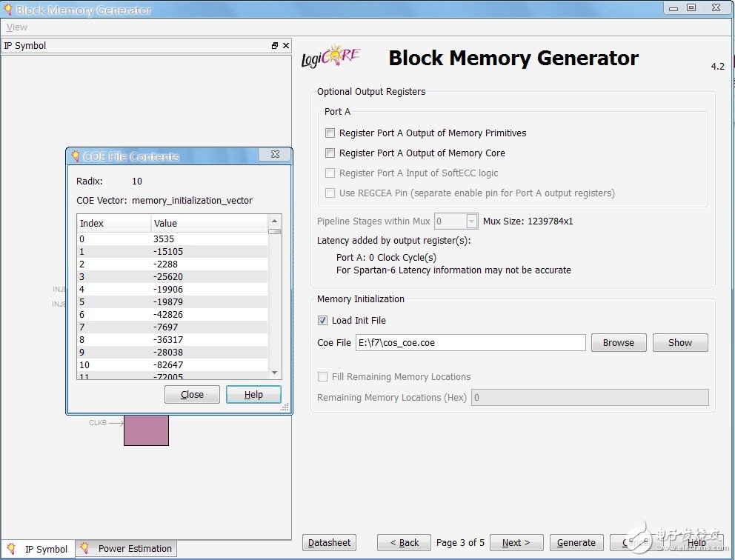
Task: Click the Generate button
Action: [x=576, y=543]
